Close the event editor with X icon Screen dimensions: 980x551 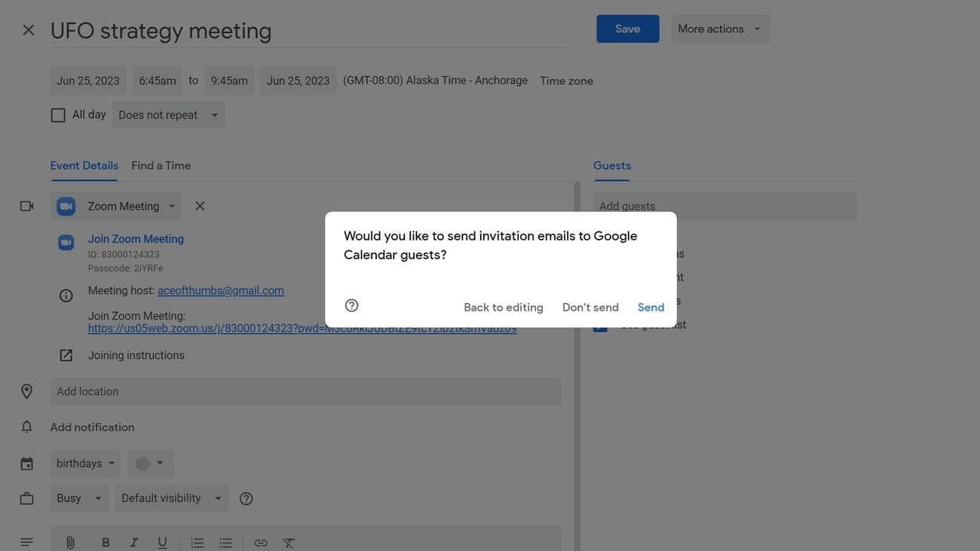click(29, 29)
